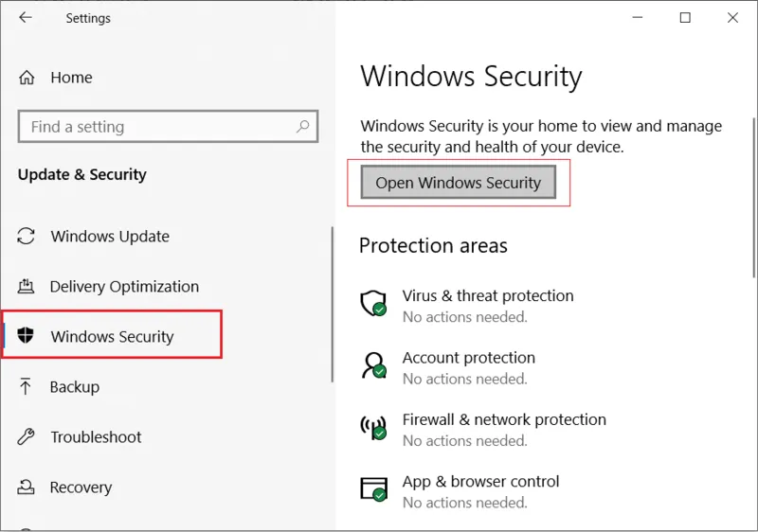Go back using the back arrow

(x=26, y=18)
